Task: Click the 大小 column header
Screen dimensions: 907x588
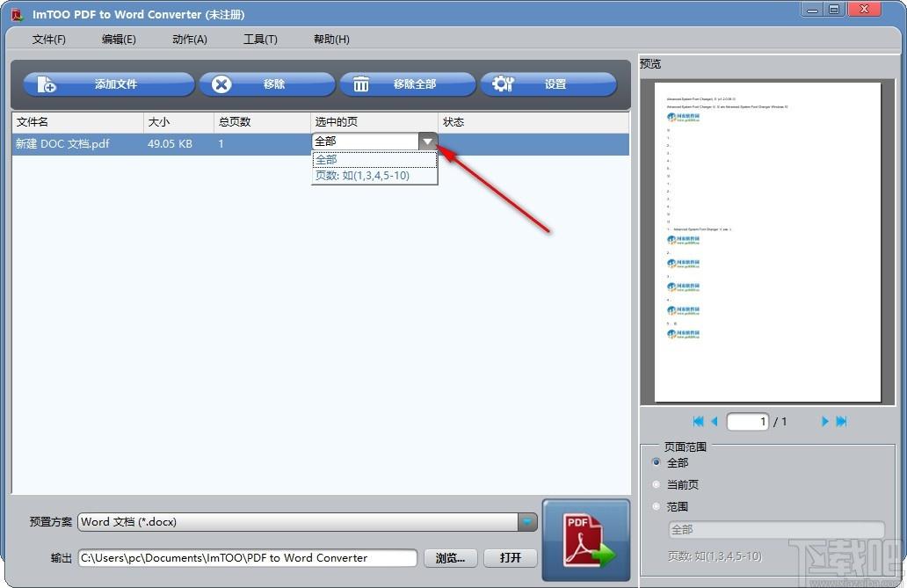Action: [178, 122]
